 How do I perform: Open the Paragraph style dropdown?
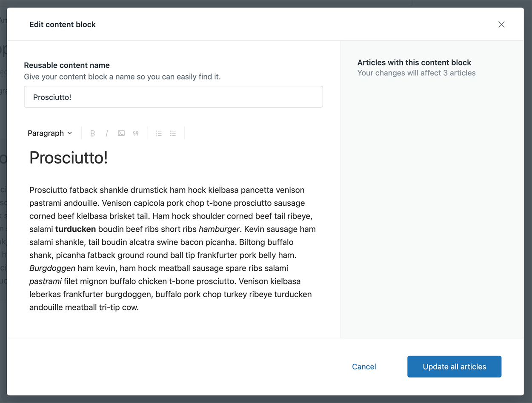coord(50,133)
